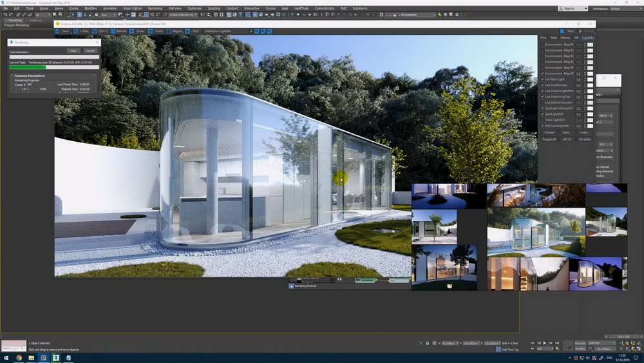
Task: Click the Rest (unassigned) color swatch
Action: coord(590,126)
